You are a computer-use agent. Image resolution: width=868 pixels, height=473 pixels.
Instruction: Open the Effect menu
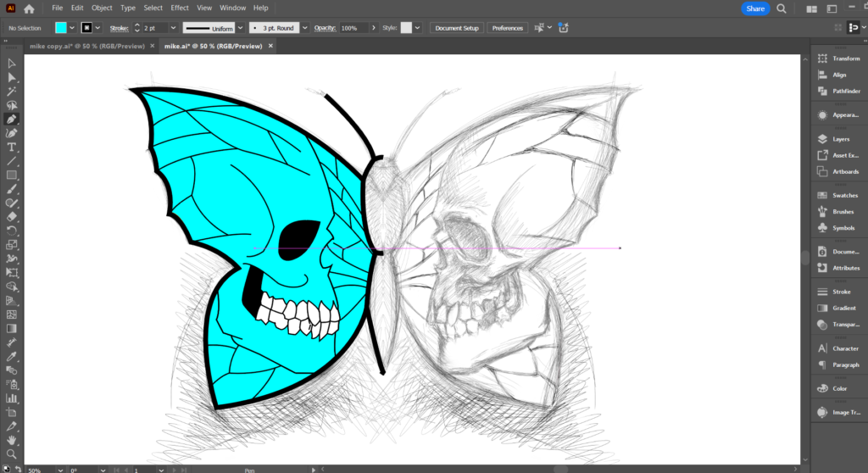(x=180, y=8)
